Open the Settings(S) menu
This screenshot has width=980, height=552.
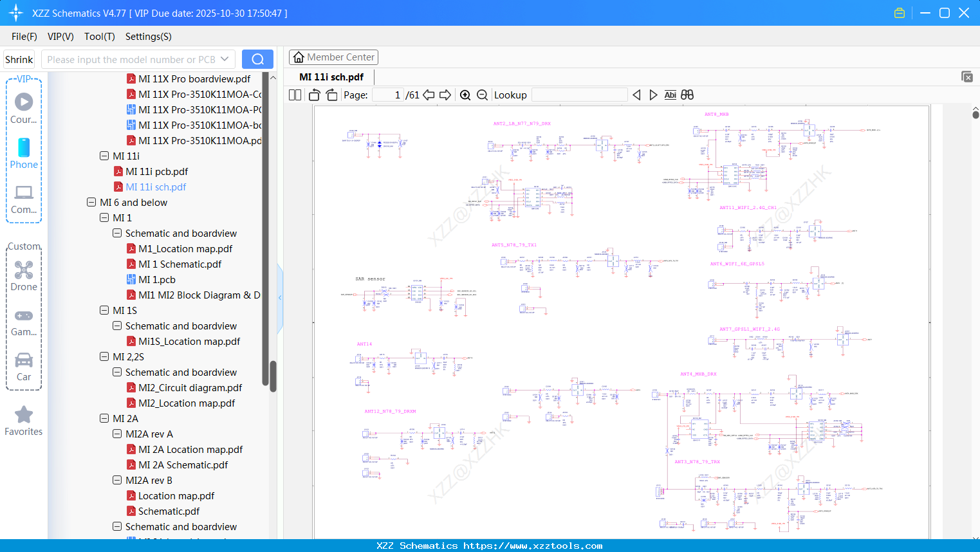(148, 37)
